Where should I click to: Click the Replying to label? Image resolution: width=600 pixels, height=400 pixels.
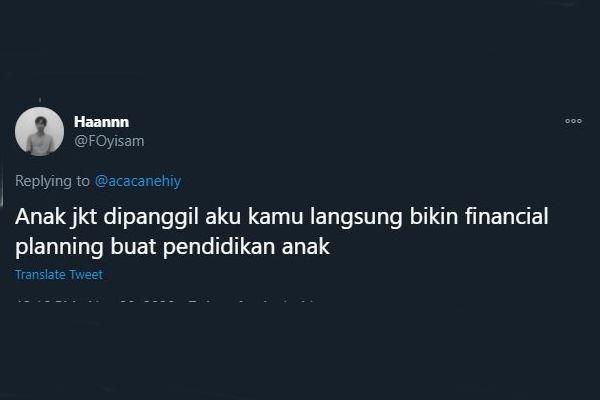pyautogui.click(x=52, y=181)
